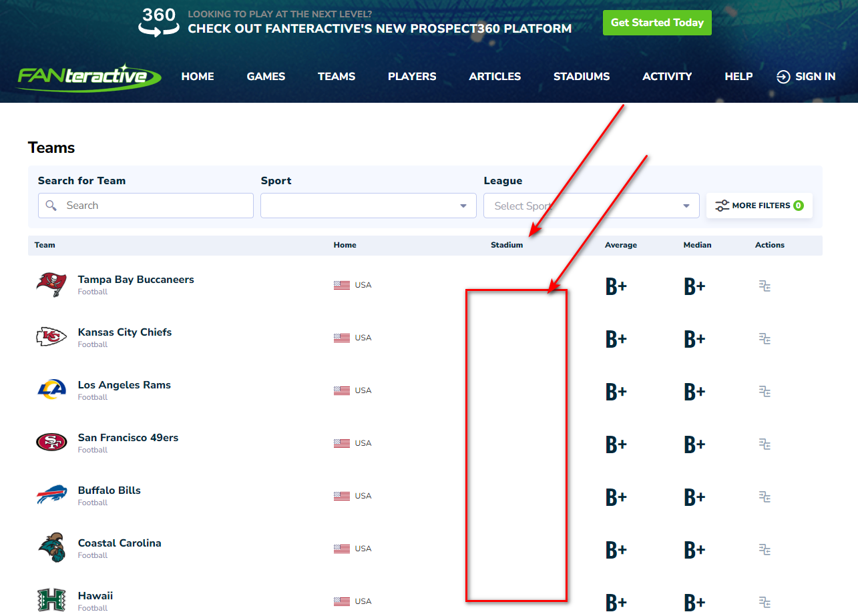
Task: Click the San Francisco 49ers action icon
Action: [765, 444]
